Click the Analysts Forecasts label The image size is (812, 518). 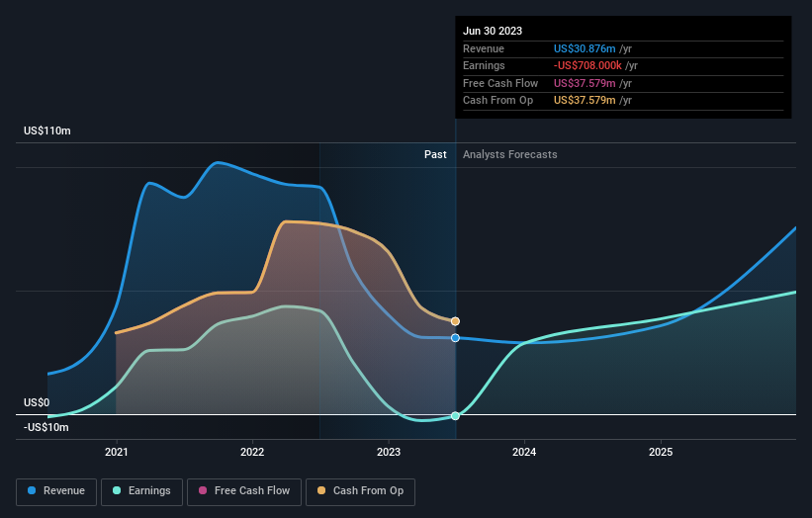pos(510,155)
